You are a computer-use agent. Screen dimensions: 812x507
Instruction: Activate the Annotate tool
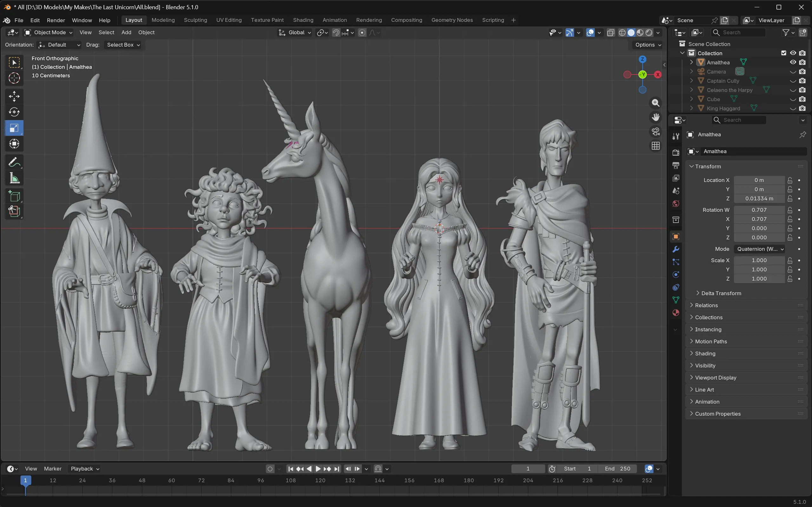point(14,162)
